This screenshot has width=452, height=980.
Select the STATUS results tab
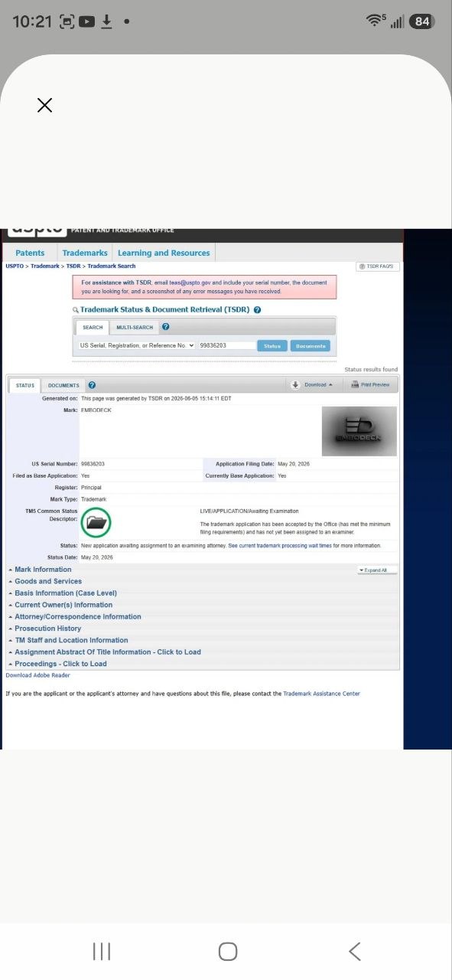tap(25, 385)
